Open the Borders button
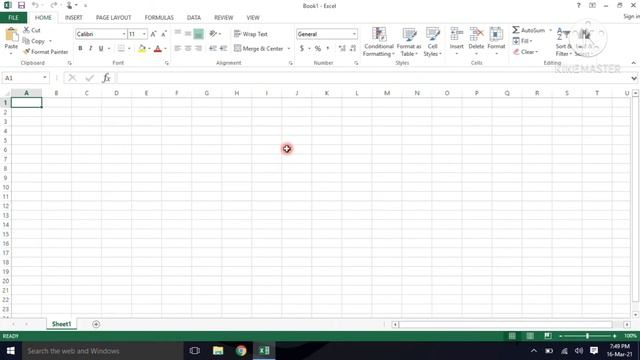The image size is (640, 360). pyautogui.click(x=121, y=49)
